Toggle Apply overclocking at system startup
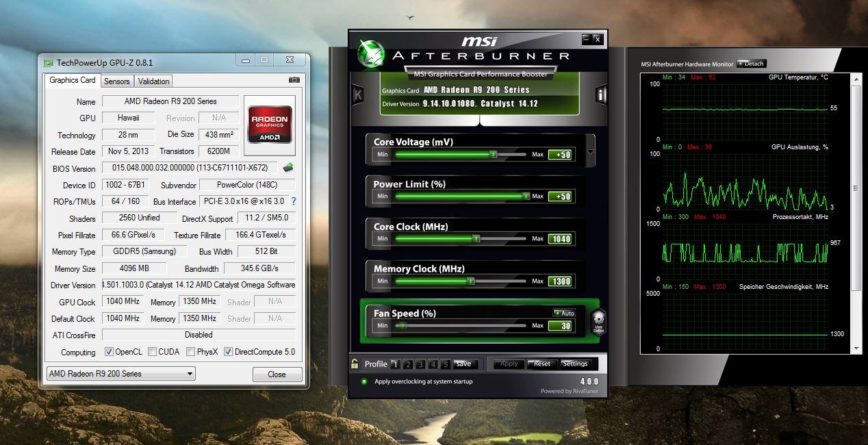Image resolution: width=868 pixels, height=445 pixels. tap(363, 382)
